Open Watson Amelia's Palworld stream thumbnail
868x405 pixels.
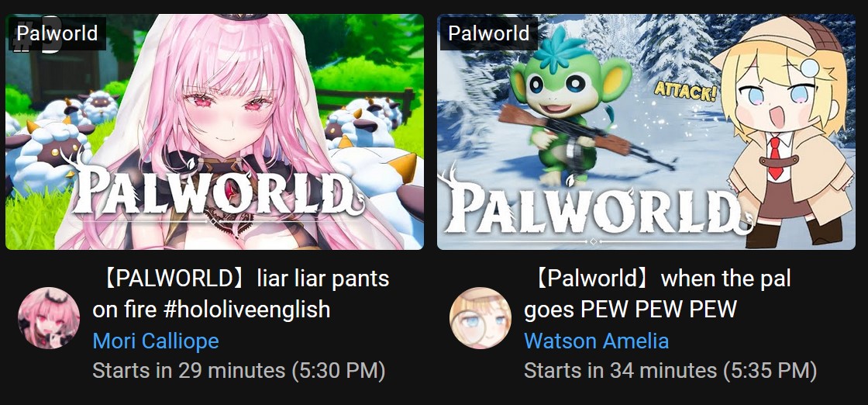click(x=646, y=132)
